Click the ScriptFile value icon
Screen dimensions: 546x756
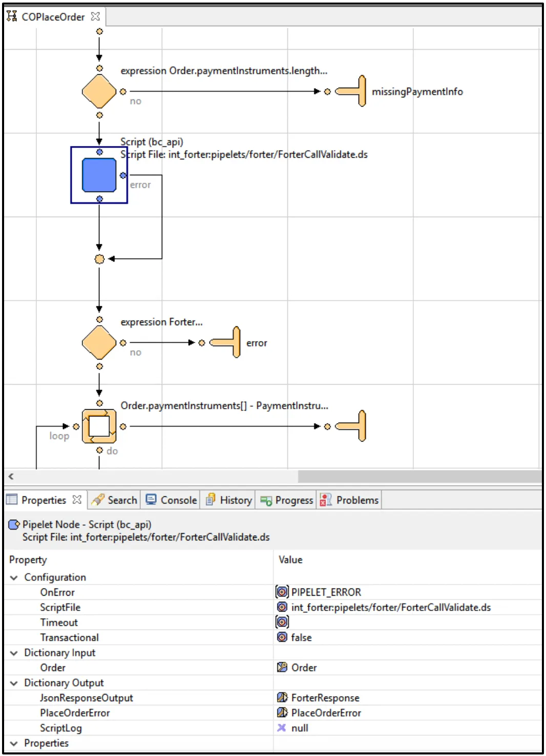coord(282,607)
